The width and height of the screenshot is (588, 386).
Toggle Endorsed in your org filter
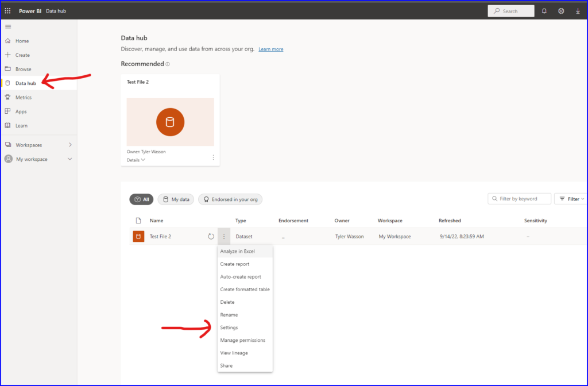[230, 199]
